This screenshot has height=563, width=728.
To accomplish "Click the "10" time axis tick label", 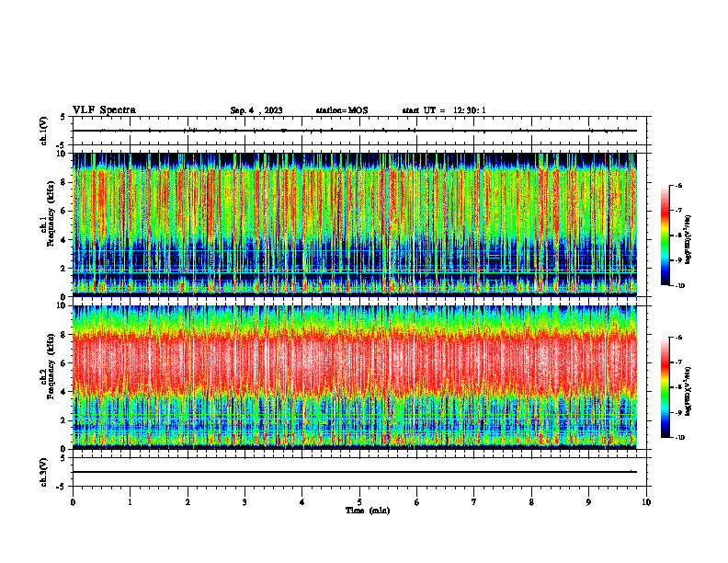I will tap(646, 502).
